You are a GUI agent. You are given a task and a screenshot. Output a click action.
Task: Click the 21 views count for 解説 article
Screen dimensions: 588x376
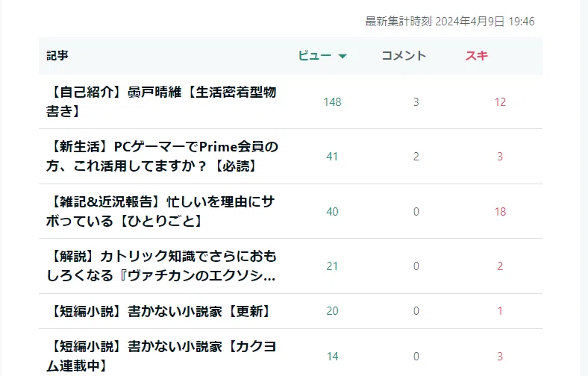[332, 266]
